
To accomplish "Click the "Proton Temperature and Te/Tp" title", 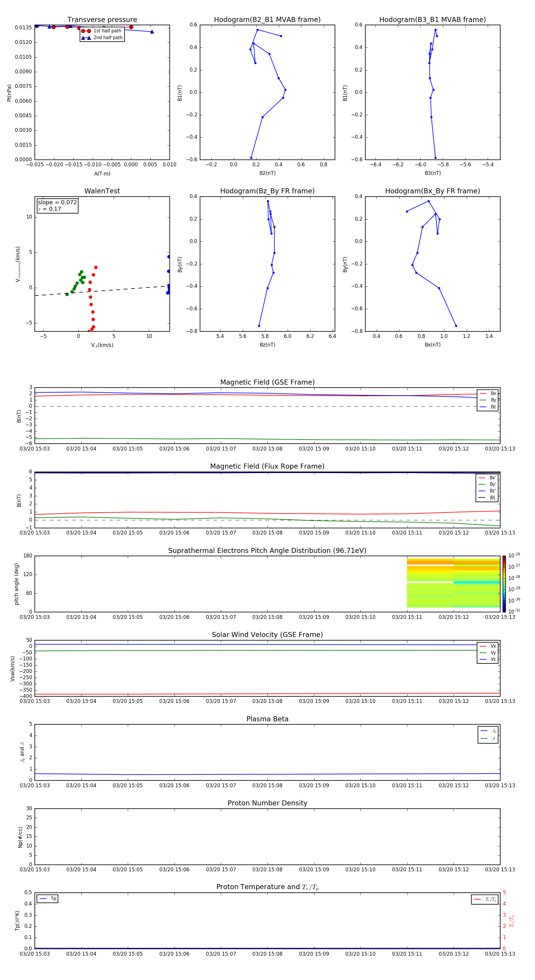I will click(267, 887).
